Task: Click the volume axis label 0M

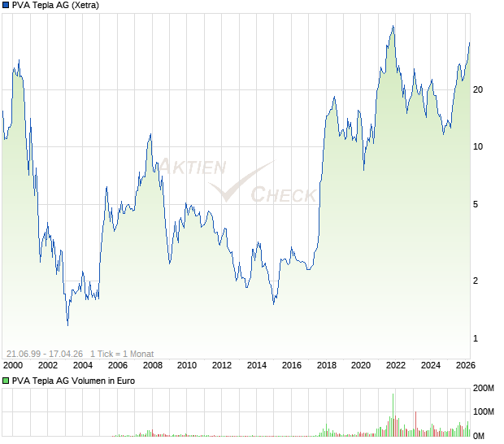Action: click(x=479, y=437)
